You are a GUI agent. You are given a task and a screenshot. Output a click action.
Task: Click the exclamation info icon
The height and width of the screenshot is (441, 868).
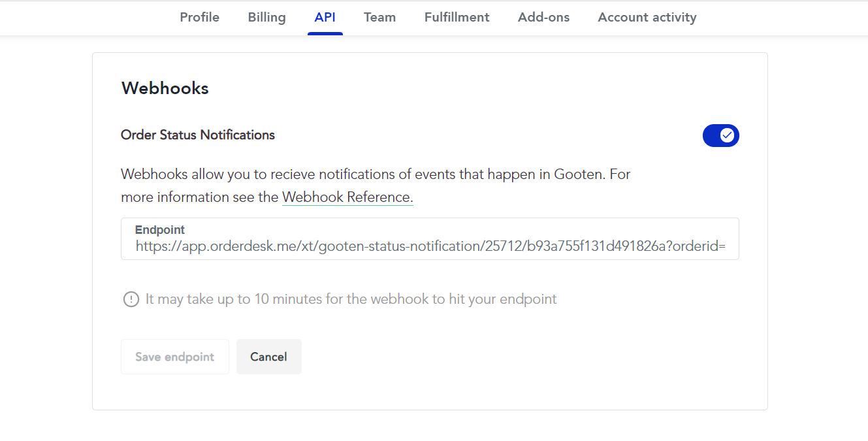pyautogui.click(x=131, y=299)
